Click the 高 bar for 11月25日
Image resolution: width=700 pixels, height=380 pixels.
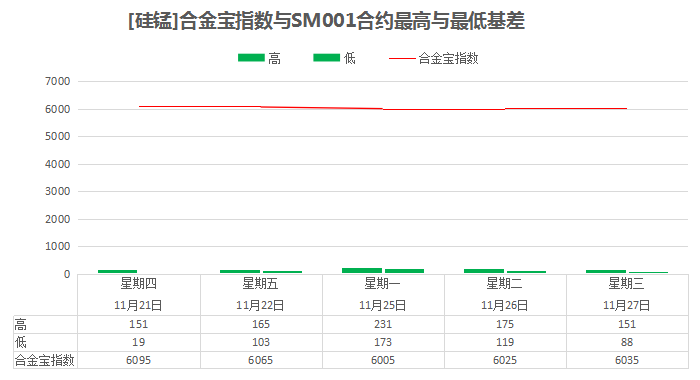[x=362, y=271]
